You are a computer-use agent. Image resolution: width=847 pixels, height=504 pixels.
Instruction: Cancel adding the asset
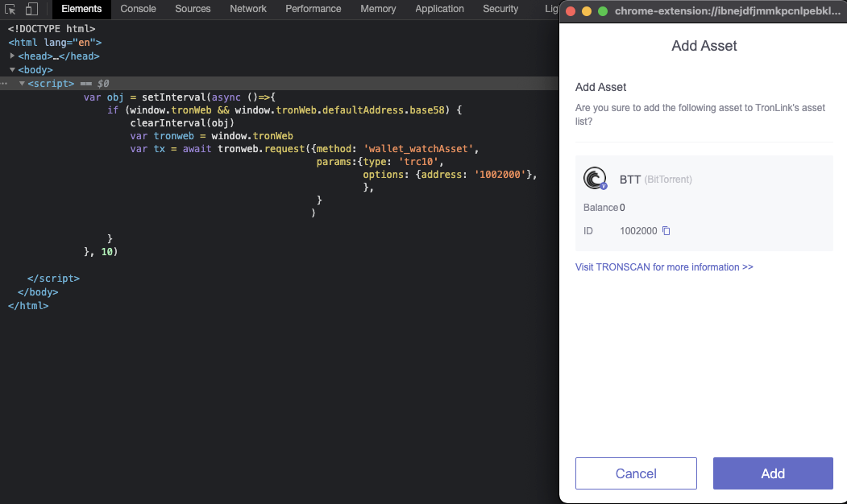[636, 473]
